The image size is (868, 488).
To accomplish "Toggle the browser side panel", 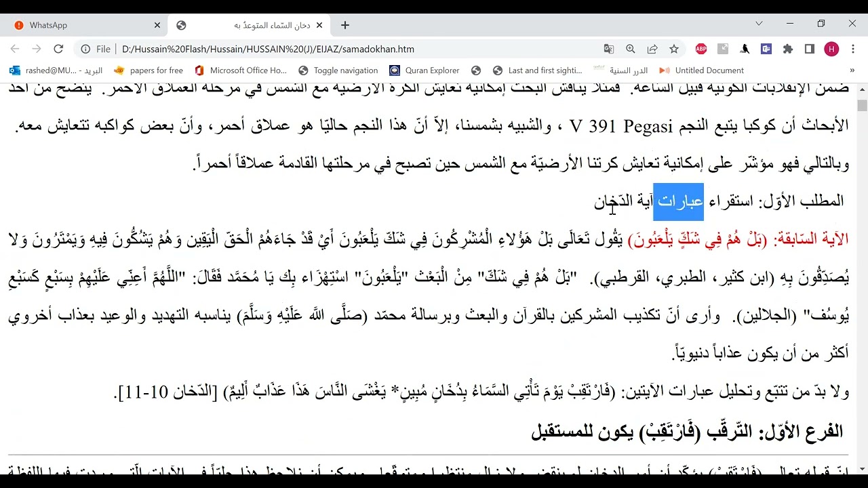I will [810, 49].
